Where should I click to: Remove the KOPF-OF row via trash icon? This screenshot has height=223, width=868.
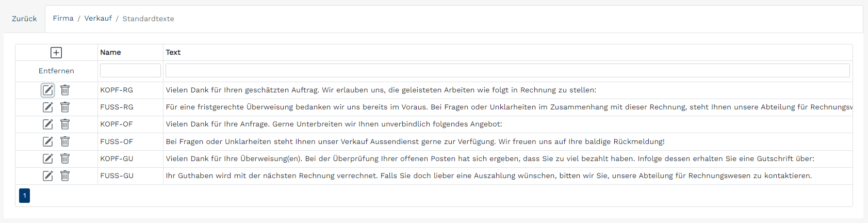pos(65,124)
